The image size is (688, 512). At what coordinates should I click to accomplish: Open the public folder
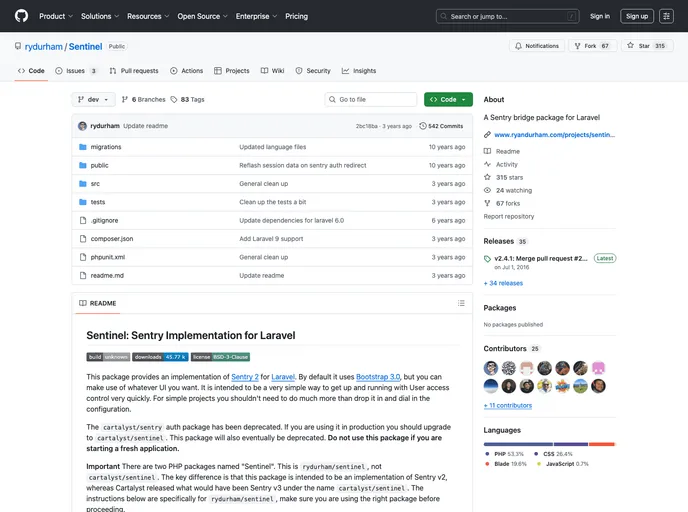100,165
